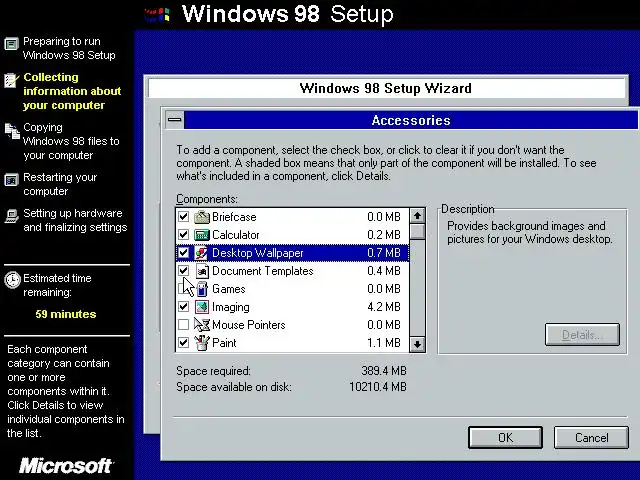Click the 'Collecting information' step icon

tap(11, 80)
